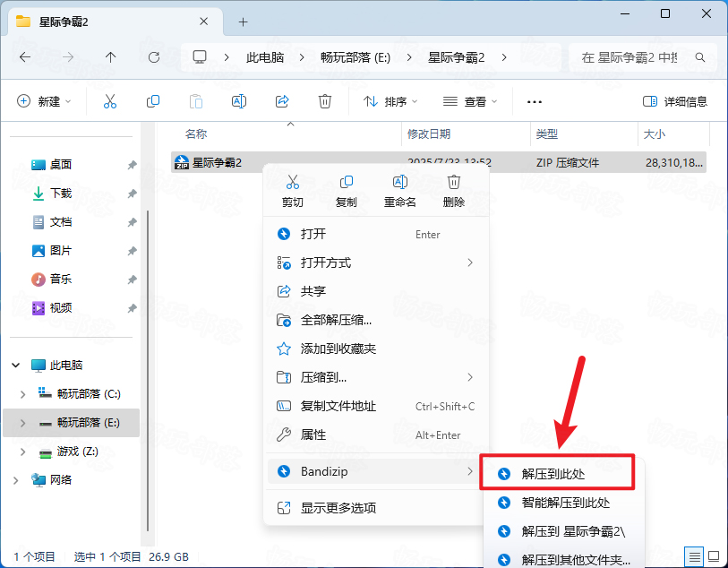Click the computer icon in address bar
This screenshot has width=728, height=568.
tap(200, 57)
